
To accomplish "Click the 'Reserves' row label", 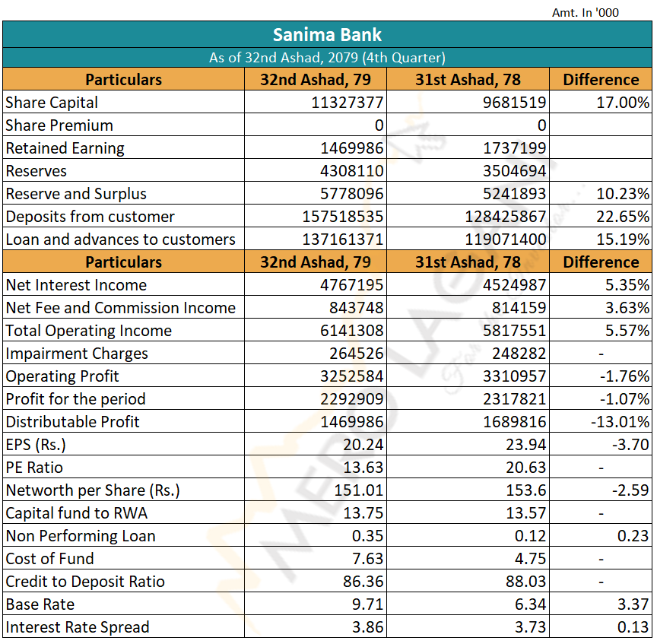I will pyautogui.click(x=36, y=171).
